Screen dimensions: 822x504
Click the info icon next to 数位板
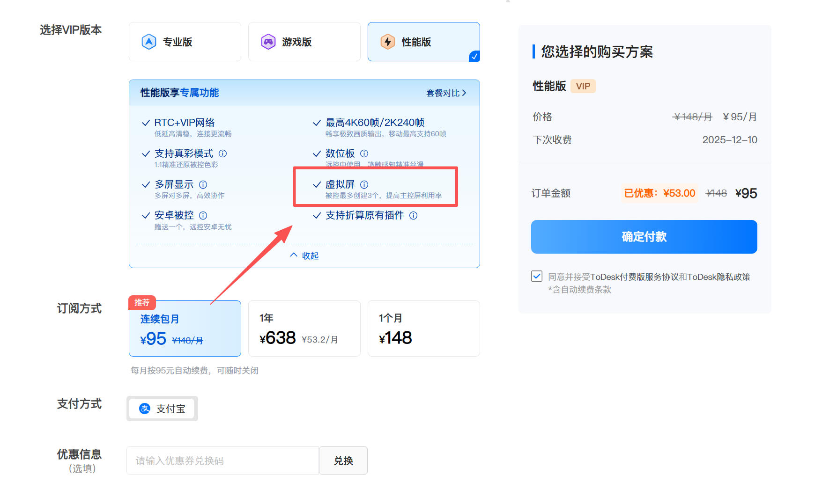tap(364, 153)
